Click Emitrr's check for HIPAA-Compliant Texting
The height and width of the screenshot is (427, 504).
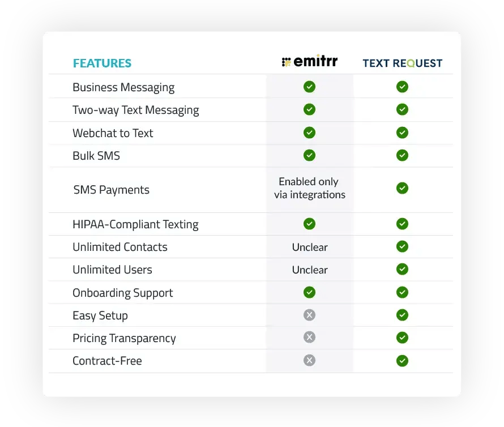click(309, 224)
